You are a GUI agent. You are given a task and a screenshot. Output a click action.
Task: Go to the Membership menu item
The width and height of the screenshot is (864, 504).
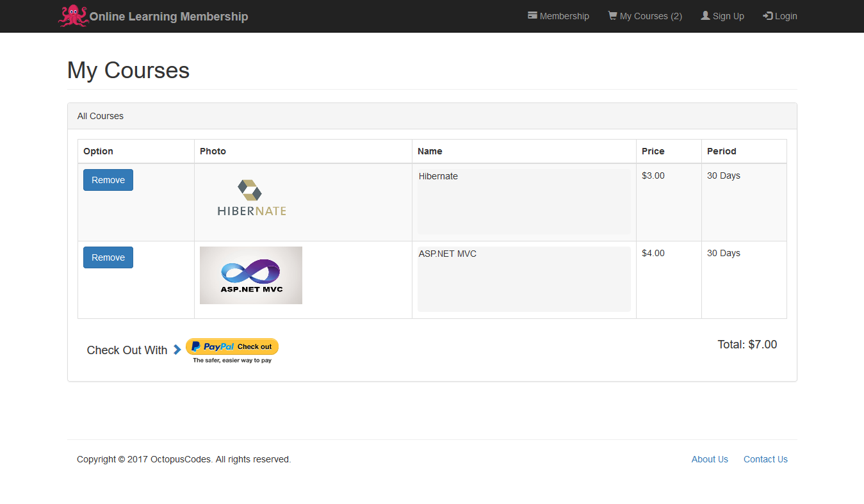(x=564, y=16)
